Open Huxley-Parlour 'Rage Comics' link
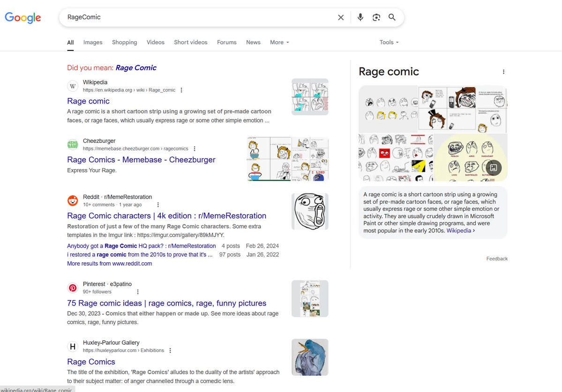 point(91,362)
